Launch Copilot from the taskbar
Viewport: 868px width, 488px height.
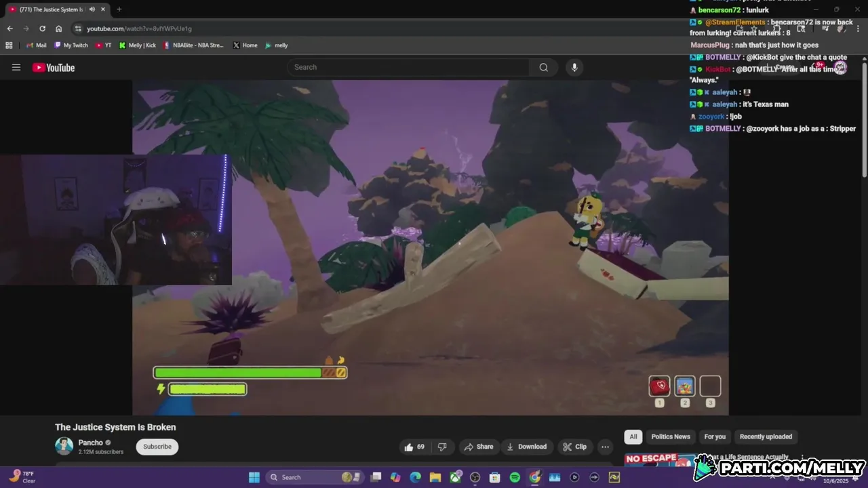click(x=395, y=477)
